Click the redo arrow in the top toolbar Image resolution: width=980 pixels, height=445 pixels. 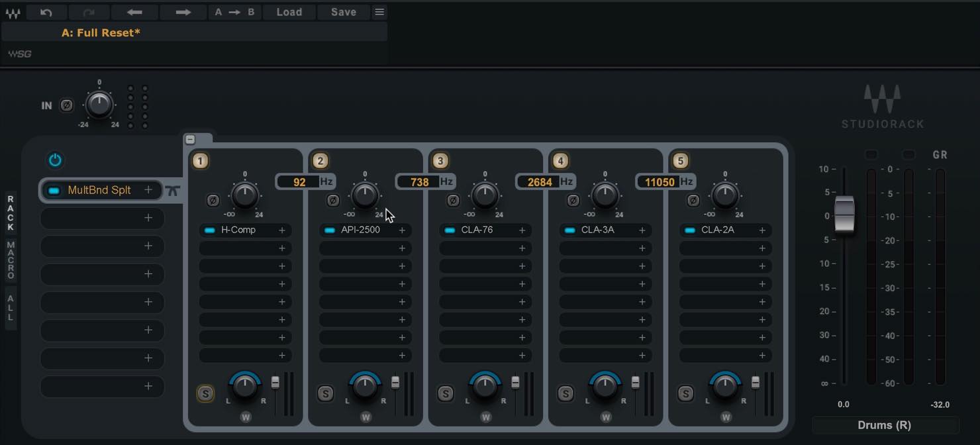(x=91, y=12)
